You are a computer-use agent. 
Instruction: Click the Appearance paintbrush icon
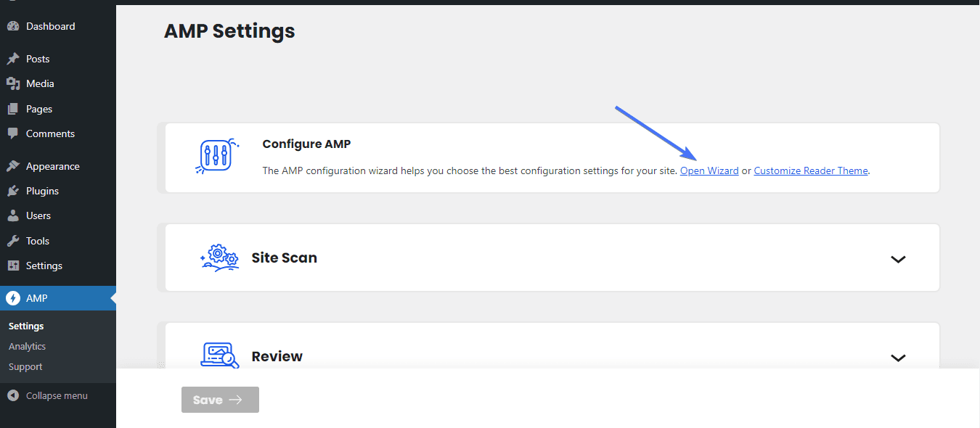coord(13,166)
